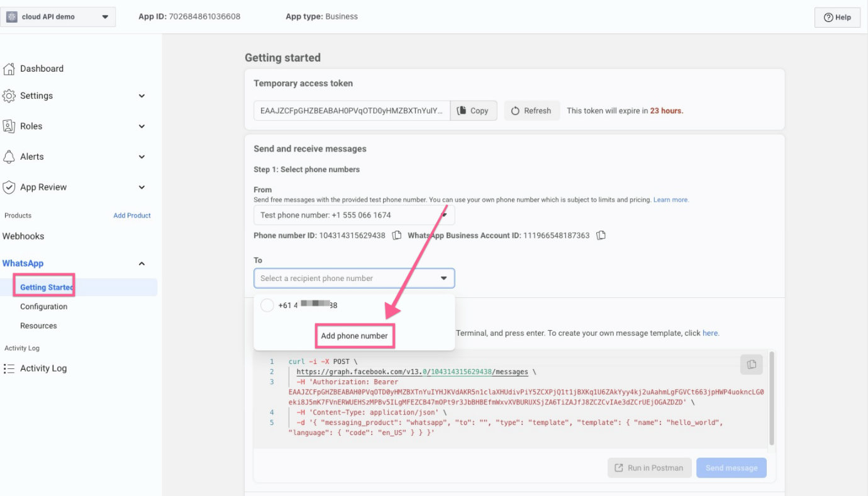Select the +61 recipient radio button
This screenshot has height=496, width=868.
click(267, 306)
